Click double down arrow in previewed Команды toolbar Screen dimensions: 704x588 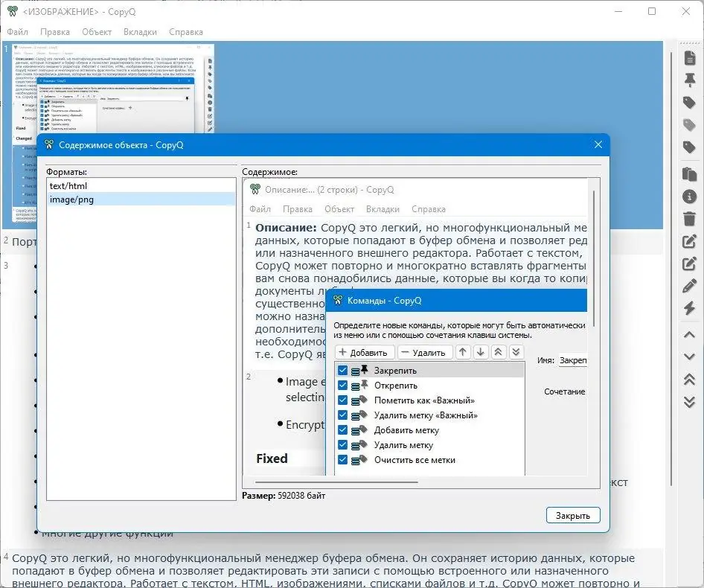pyautogui.click(x=516, y=352)
